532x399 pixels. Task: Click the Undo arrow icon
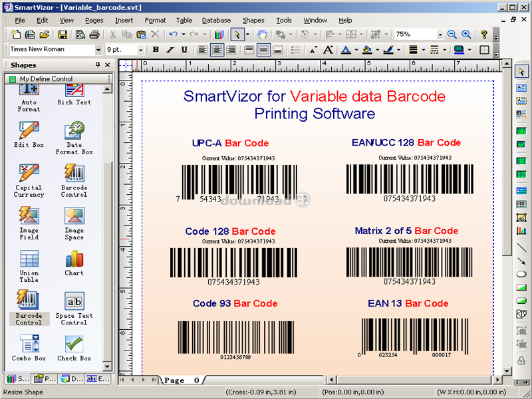(x=174, y=35)
